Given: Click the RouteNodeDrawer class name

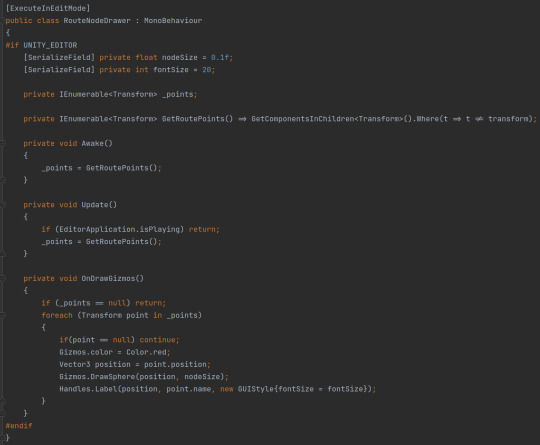Looking at the screenshot, I should pos(97,21).
